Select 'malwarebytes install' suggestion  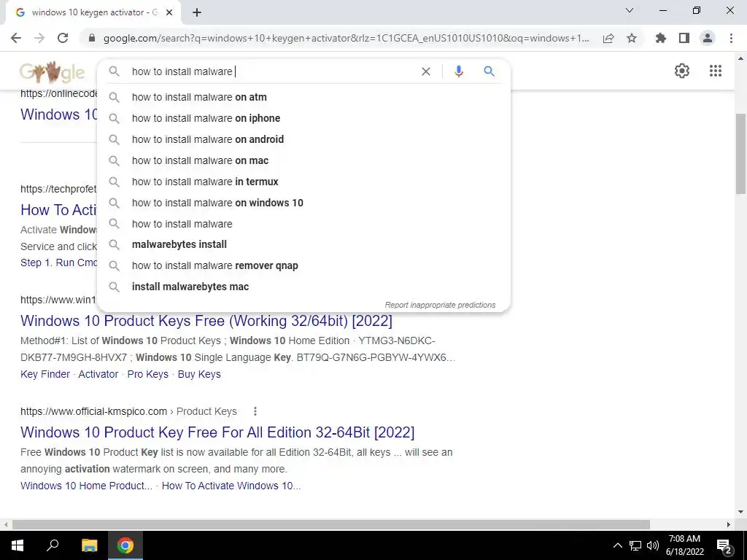tap(303, 244)
